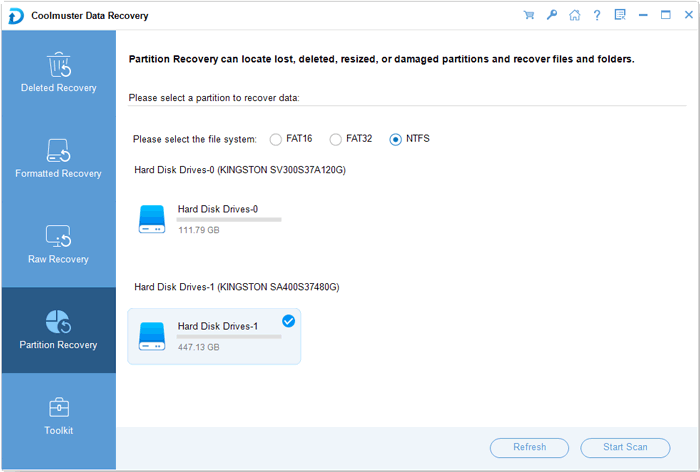Viewport: 700px width, 472px height.
Task: Click the Toolkit briefcase icon
Action: click(x=58, y=407)
